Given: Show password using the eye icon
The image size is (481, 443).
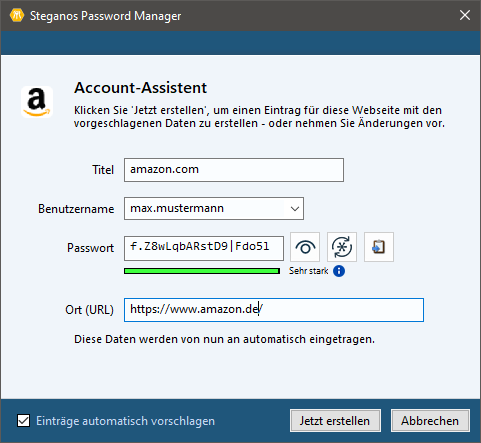Looking at the screenshot, I should [x=305, y=247].
